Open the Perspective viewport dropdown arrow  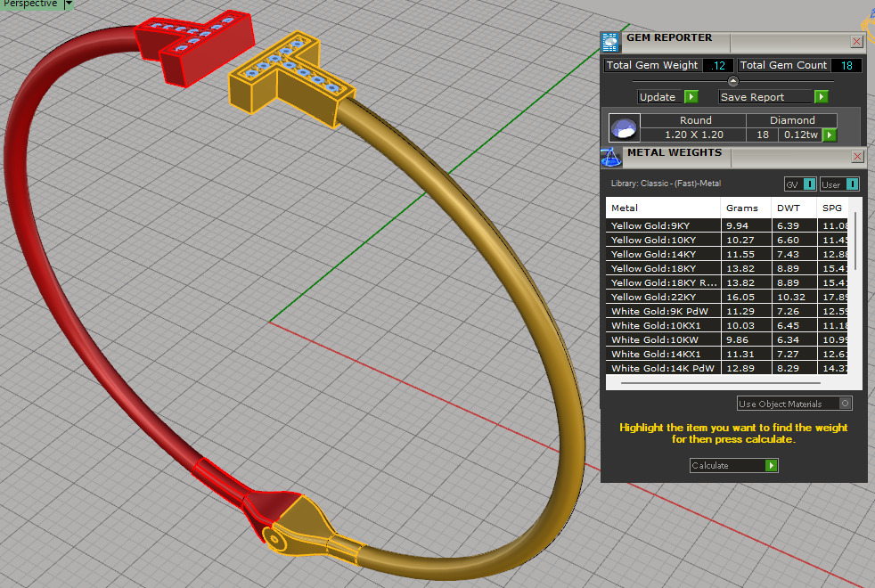click(69, 4)
